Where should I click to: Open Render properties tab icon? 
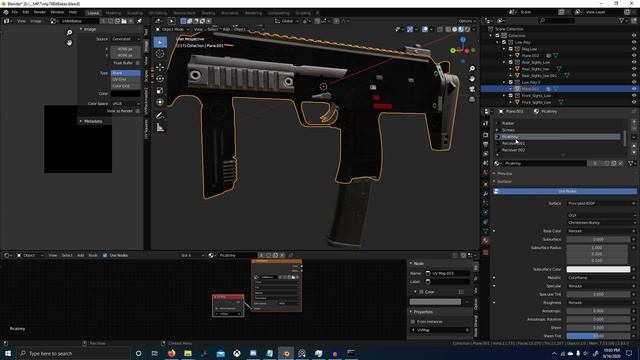point(485,135)
